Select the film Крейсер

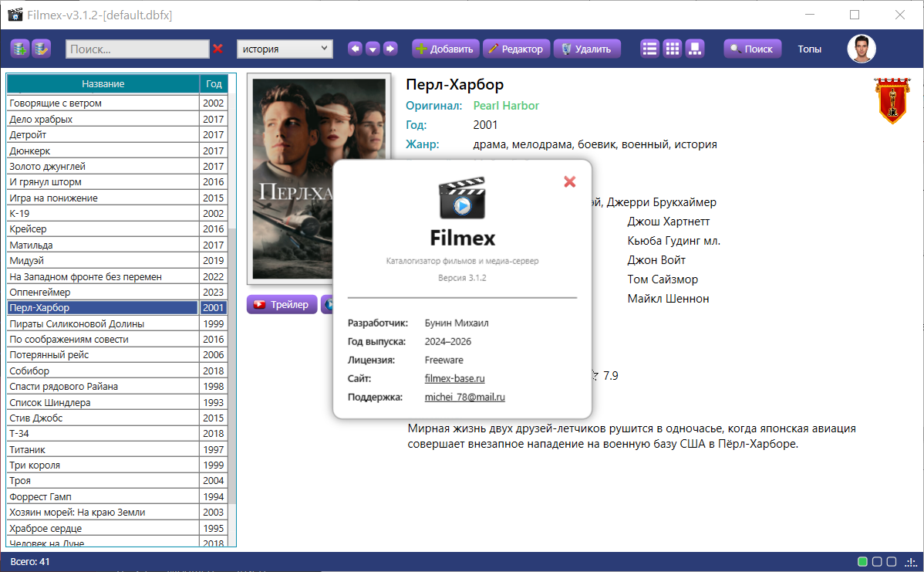point(117,228)
